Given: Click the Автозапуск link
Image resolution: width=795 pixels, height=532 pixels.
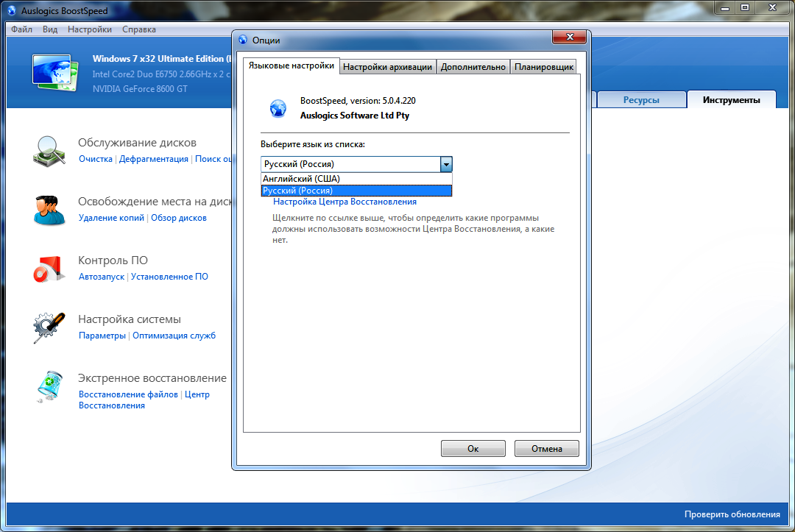Looking at the screenshot, I should pyautogui.click(x=102, y=277).
